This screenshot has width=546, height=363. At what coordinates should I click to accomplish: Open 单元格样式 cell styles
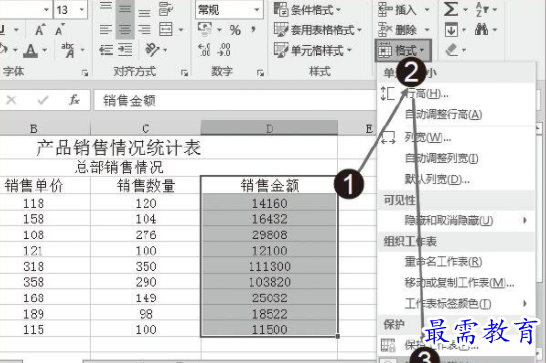pyautogui.click(x=312, y=51)
